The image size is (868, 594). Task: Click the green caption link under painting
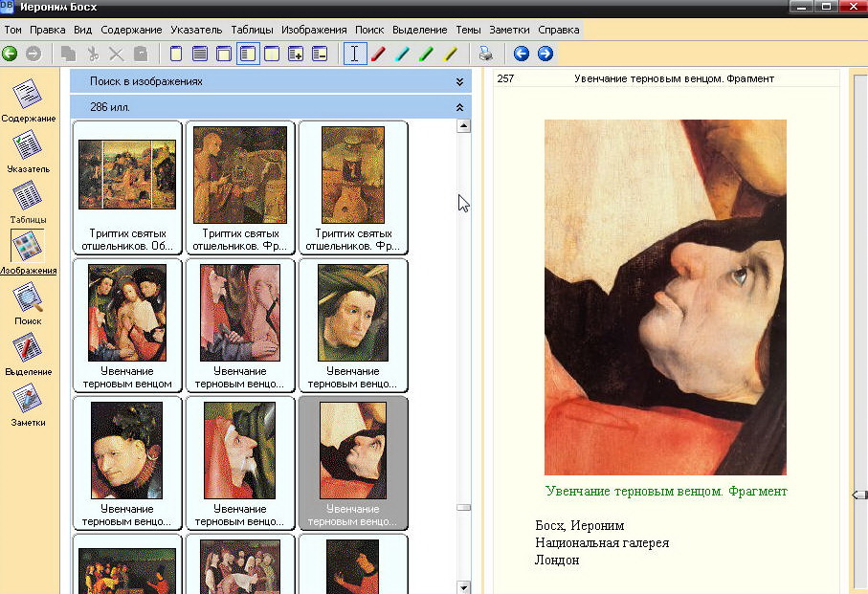[666, 491]
